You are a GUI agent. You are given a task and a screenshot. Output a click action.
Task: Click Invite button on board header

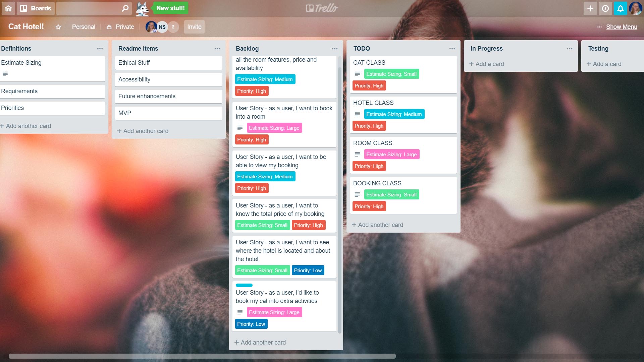coord(194,27)
